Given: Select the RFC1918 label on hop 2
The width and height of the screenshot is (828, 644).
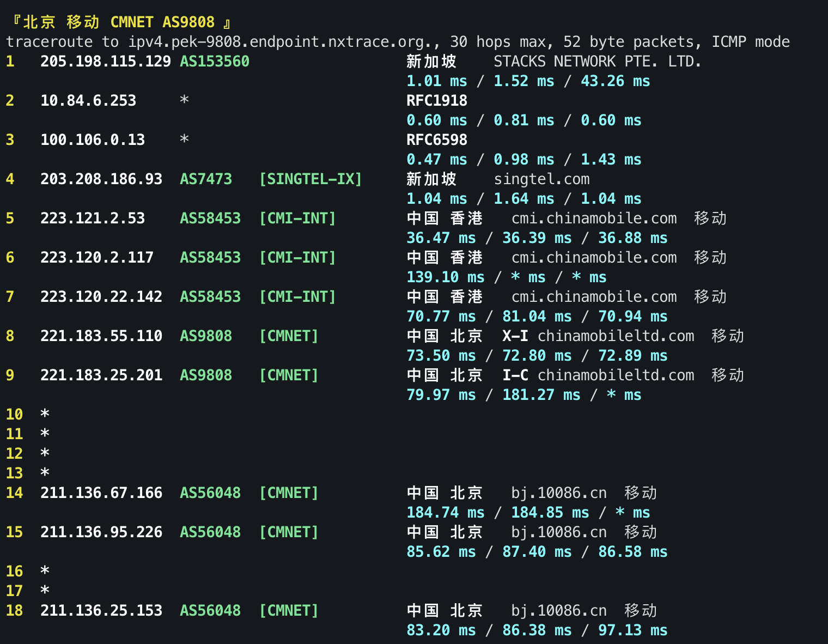Looking at the screenshot, I should 436,100.
